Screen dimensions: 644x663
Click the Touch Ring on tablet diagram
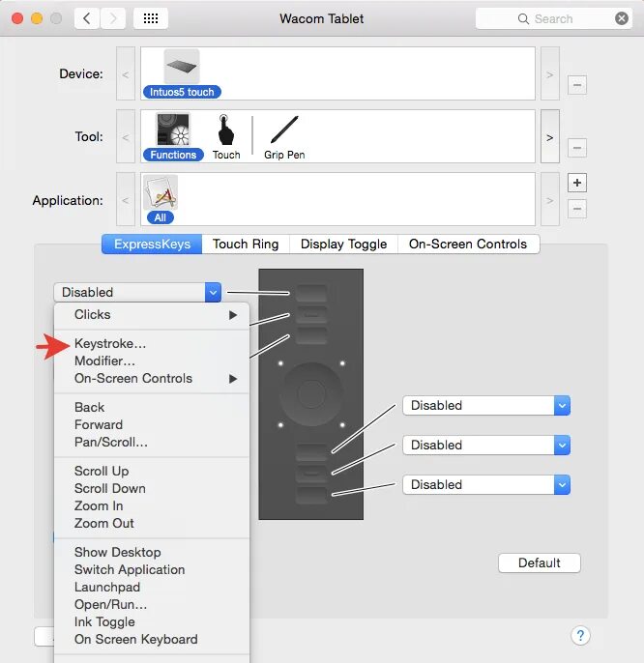tap(311, 393)
